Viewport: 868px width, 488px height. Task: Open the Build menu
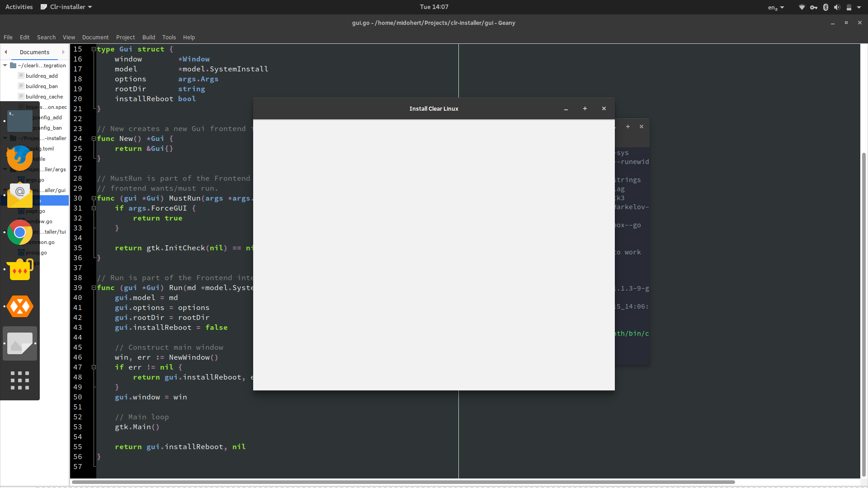tap(149, 38)
